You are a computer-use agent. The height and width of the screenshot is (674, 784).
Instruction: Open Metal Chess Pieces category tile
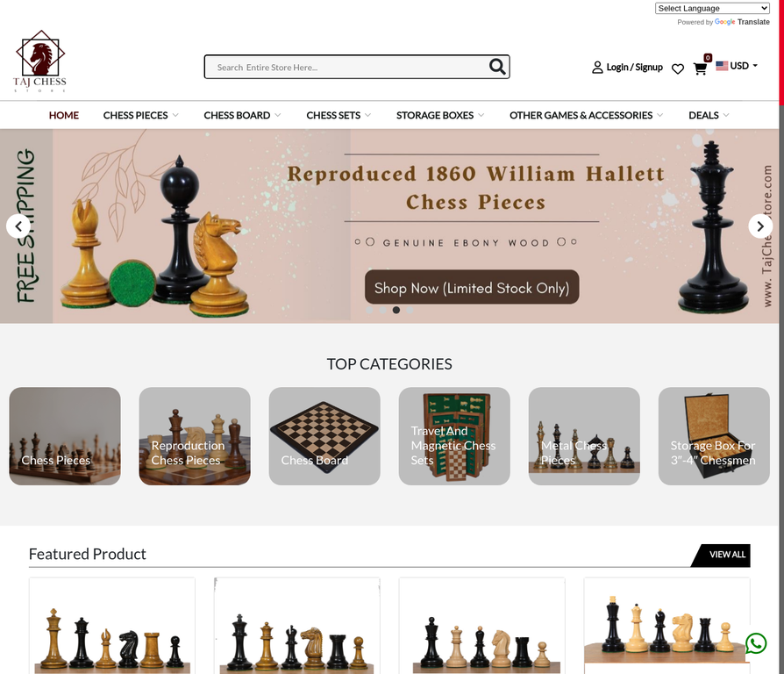[584, 436]
